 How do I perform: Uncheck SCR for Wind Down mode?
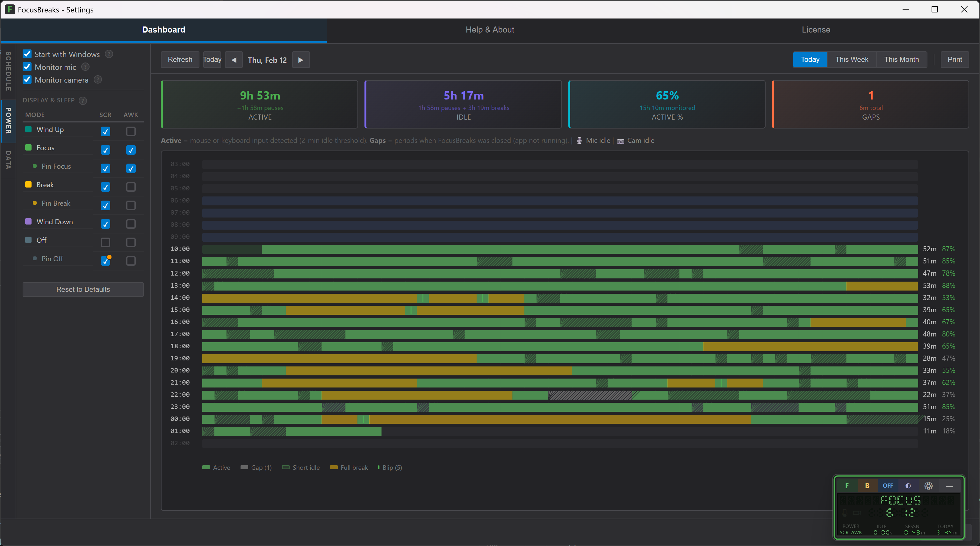(105, 224)
